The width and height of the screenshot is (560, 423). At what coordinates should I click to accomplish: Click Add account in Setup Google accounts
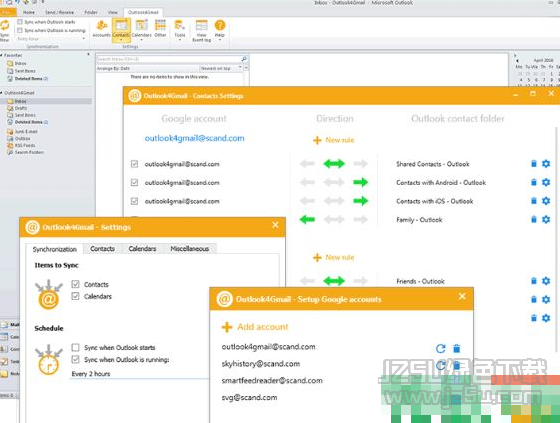(255, 327)
